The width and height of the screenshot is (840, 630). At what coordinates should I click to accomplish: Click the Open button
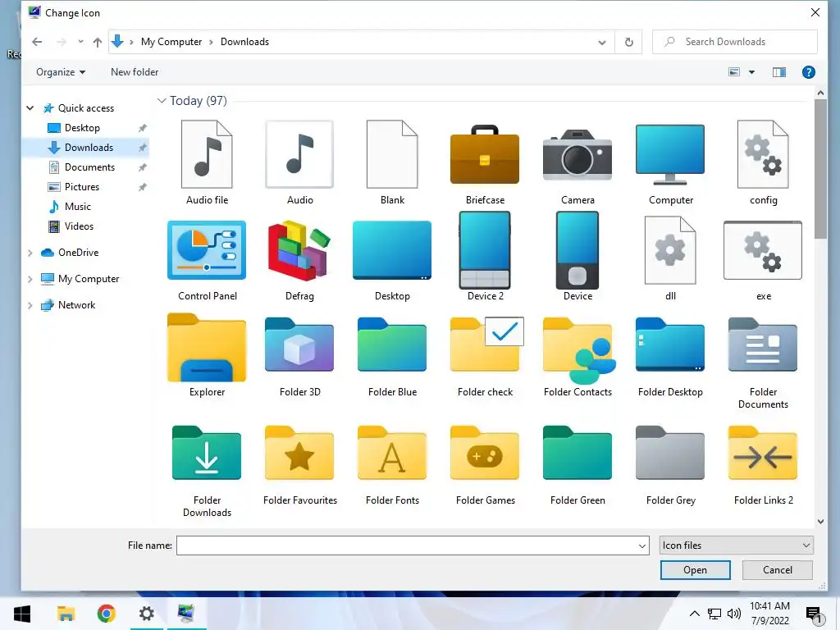[695, 570]
